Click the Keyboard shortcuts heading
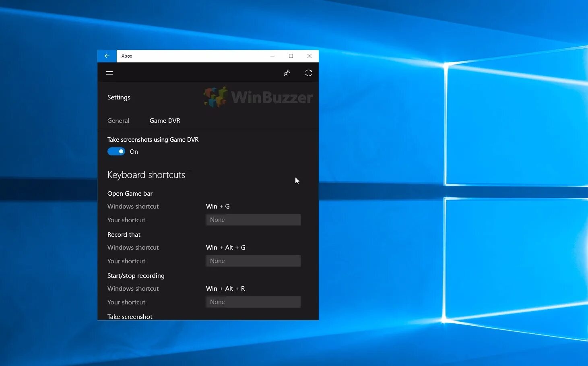This screenshot has width=588, height=366. click(146, 175)
